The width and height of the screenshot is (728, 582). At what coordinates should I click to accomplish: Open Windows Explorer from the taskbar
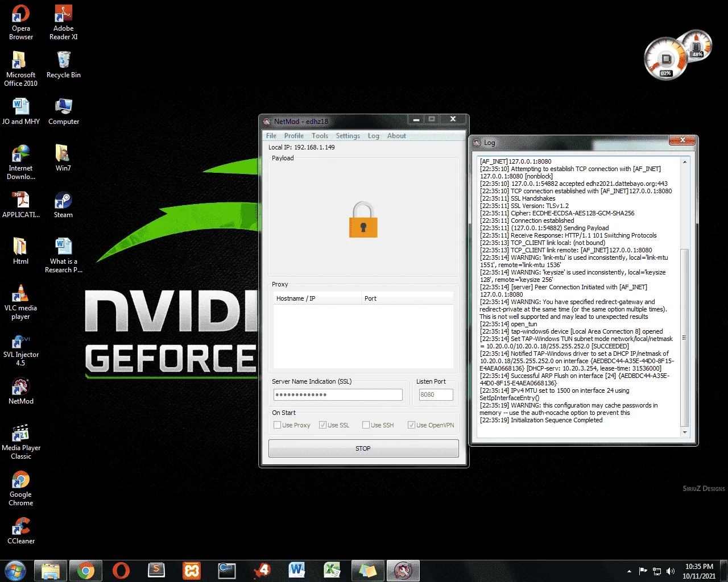click(51, 570)
